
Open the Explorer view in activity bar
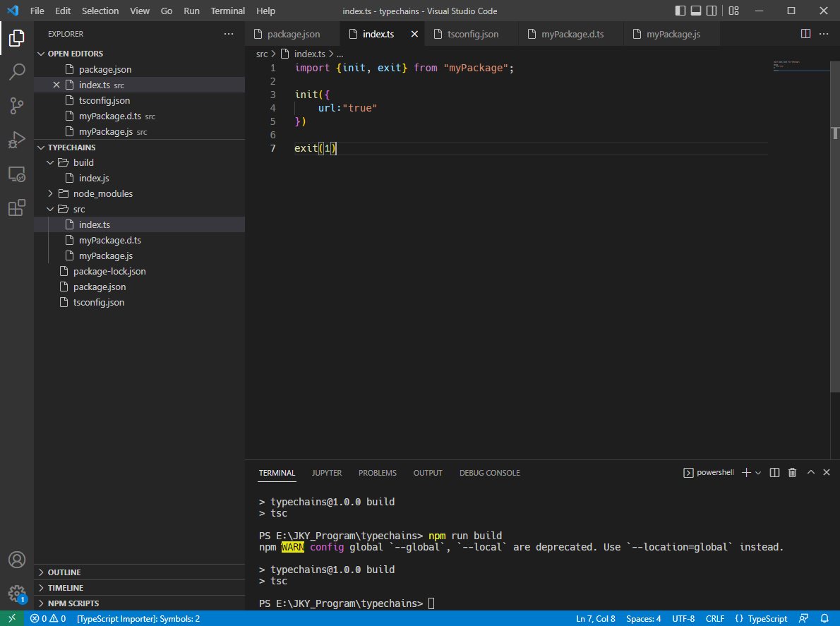tap(17, 38)
